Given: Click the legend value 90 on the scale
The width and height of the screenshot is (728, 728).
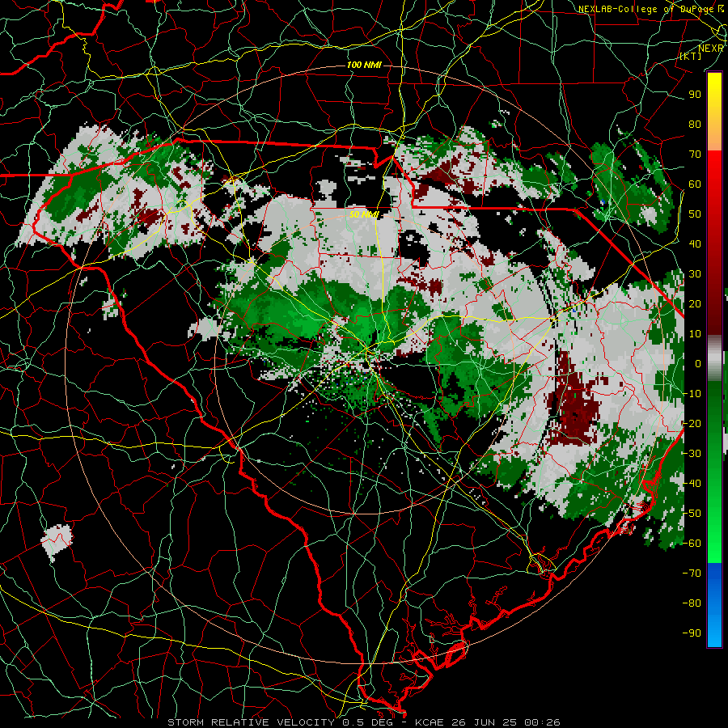Looking at the screenshot, I should point(695,95).
